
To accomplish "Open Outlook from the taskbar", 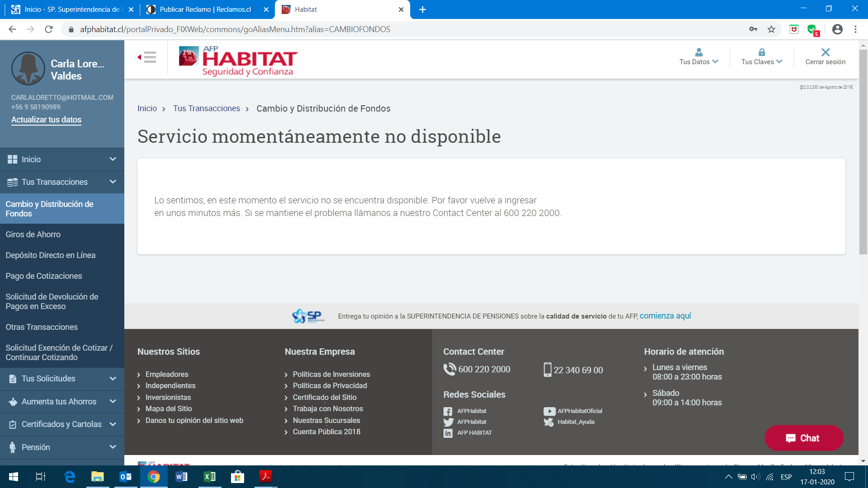I will (x=125, y=477).
